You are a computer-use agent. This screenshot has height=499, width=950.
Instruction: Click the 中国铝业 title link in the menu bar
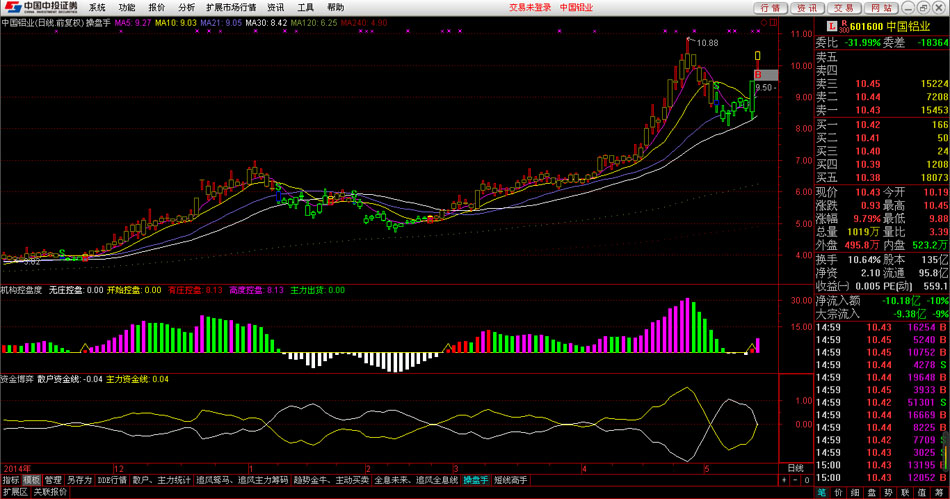pyautogui.click(x=576, y=7)
